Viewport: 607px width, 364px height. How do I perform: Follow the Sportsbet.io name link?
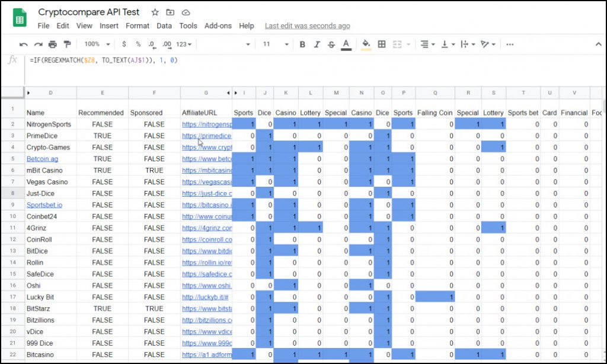(x=44, y=205)
